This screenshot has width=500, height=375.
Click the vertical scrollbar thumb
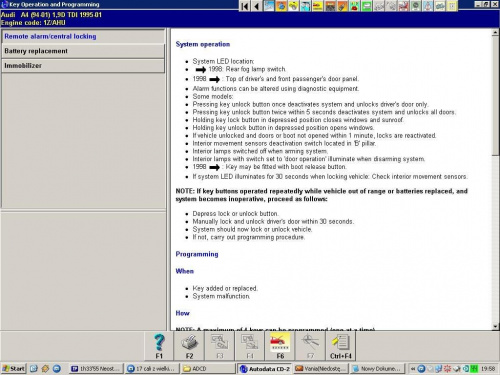coord(495,95)
